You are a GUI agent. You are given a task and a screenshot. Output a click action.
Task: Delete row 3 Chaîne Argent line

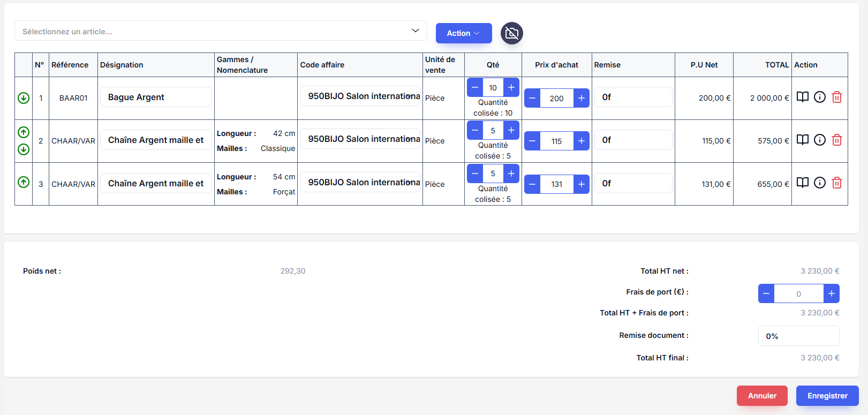[837, 183]
